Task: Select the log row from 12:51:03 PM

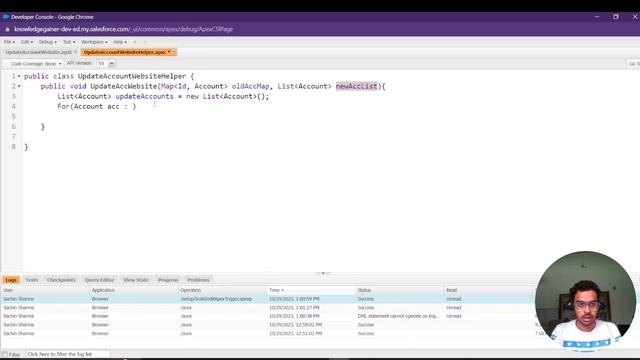Action: coord(267,333)
